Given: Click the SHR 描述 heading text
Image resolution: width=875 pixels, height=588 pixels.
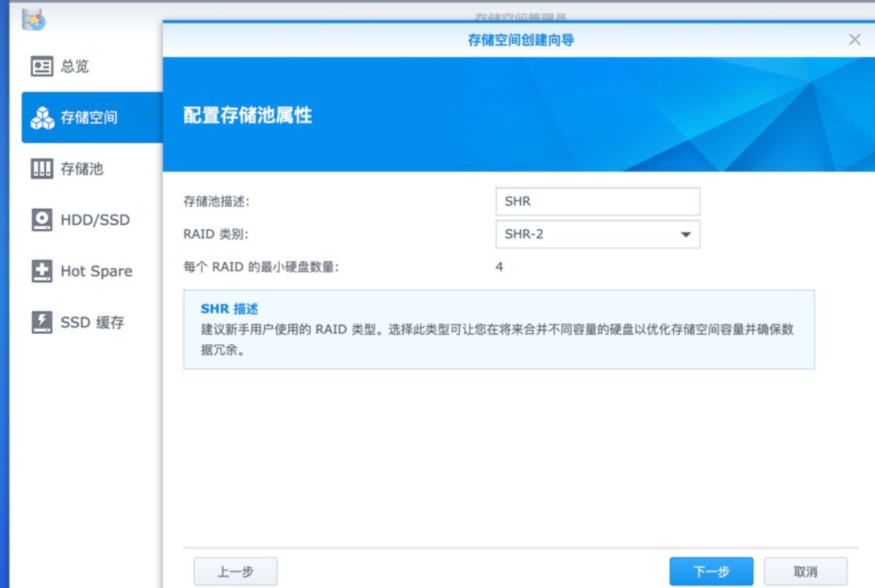Looking at the screenshot, I should pos(229,309).
